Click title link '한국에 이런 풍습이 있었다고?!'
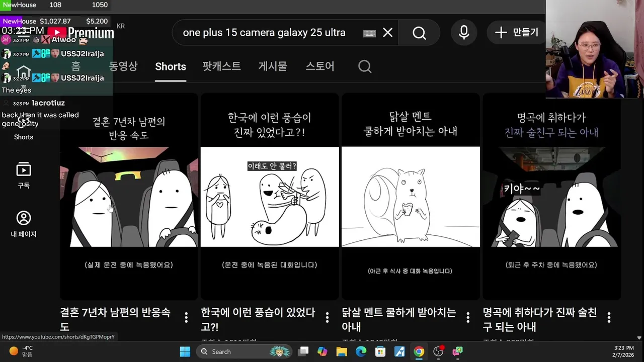 258,319
